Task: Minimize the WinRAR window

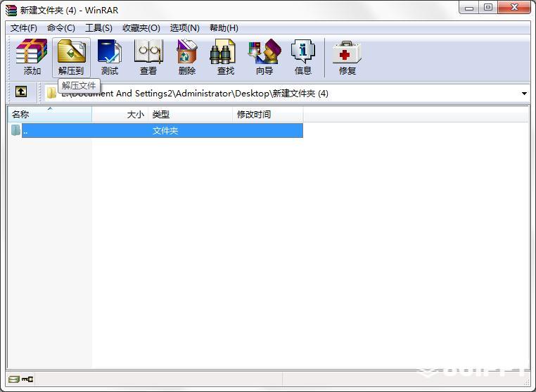Action: click(469, 8)
